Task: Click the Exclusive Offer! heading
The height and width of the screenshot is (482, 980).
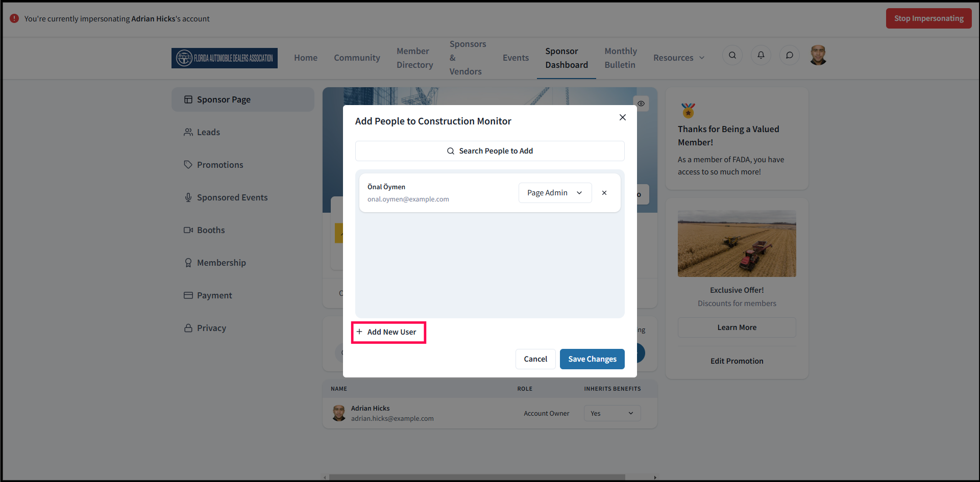Action: tap(737, 290)
